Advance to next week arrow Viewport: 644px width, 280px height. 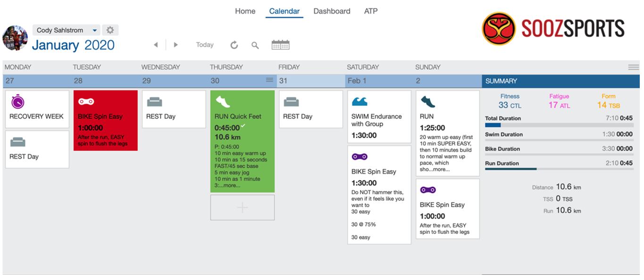(x=176, y=45)
